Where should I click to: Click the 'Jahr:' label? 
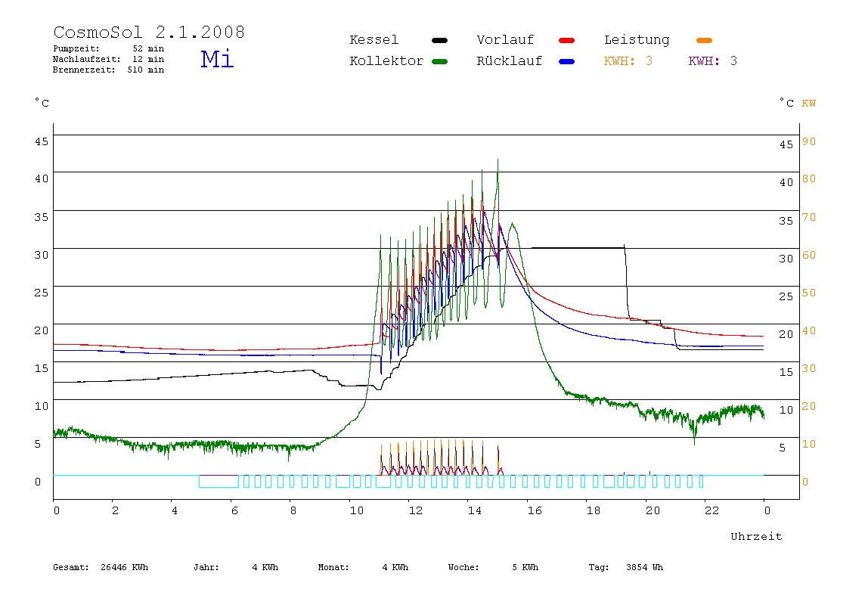click(206, 567)
